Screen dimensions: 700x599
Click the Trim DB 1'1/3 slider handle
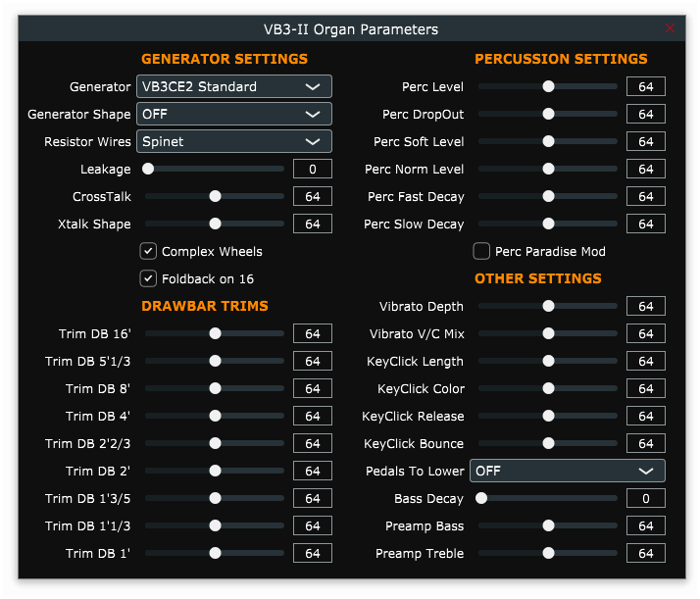pos(215,525)
